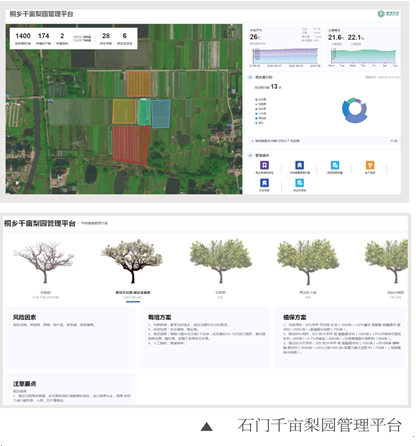
Task: Click the round icon beside the 管理模块 section header
Action: (250, 155)
